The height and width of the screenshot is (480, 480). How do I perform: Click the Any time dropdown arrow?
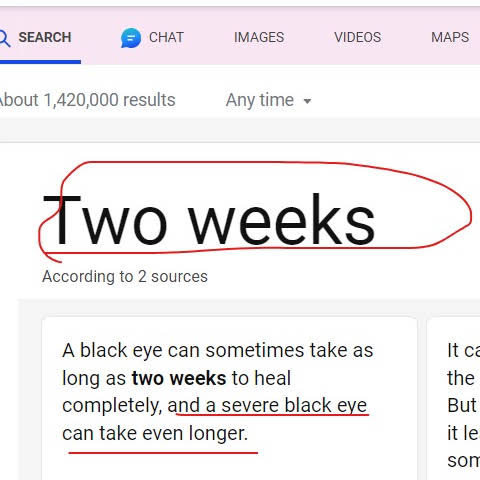tap(307, 101)
